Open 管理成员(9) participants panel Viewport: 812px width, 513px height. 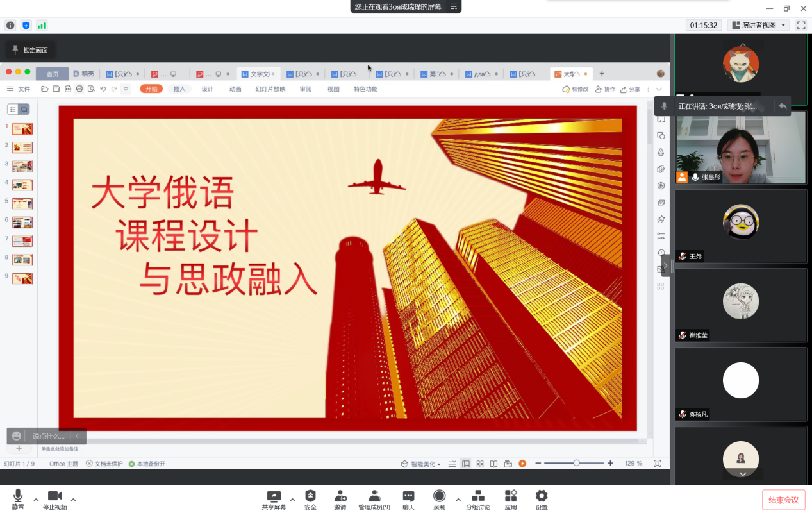[x=374, y=496]
